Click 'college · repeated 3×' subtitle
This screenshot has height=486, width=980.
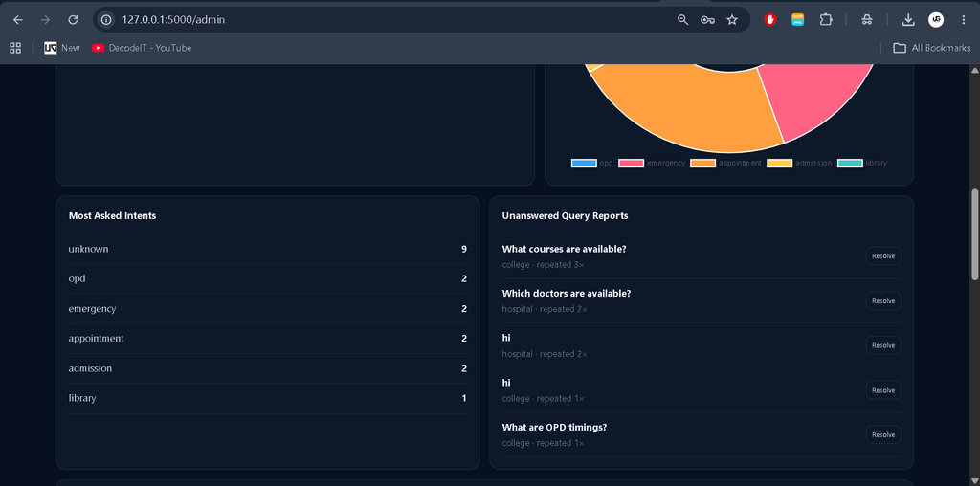544,264
